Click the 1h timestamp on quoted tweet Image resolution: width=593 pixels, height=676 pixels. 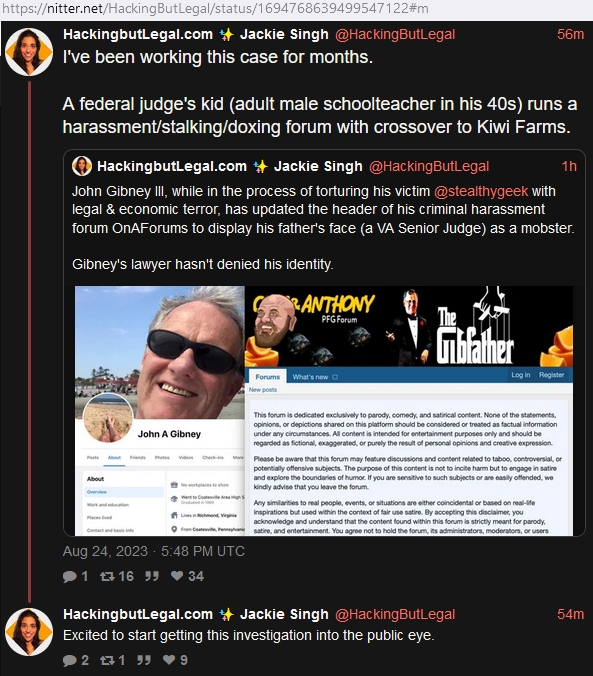(569, 166)
